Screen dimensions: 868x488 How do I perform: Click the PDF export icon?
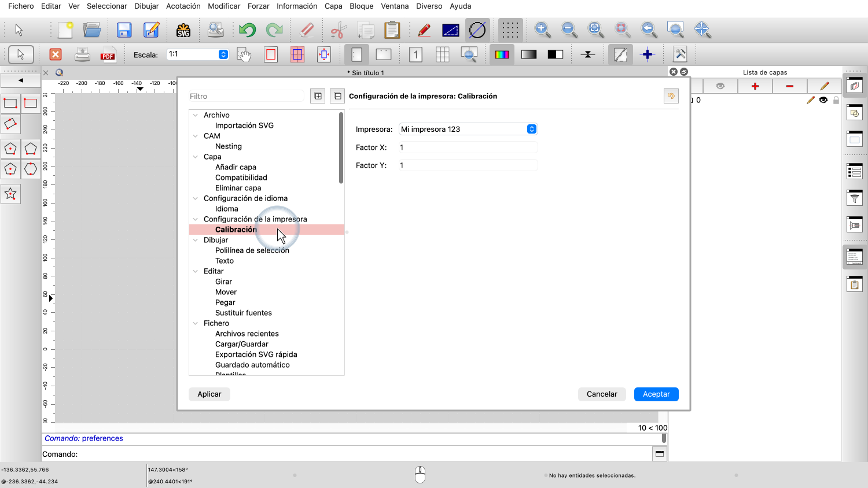click(x=108, y=55)
